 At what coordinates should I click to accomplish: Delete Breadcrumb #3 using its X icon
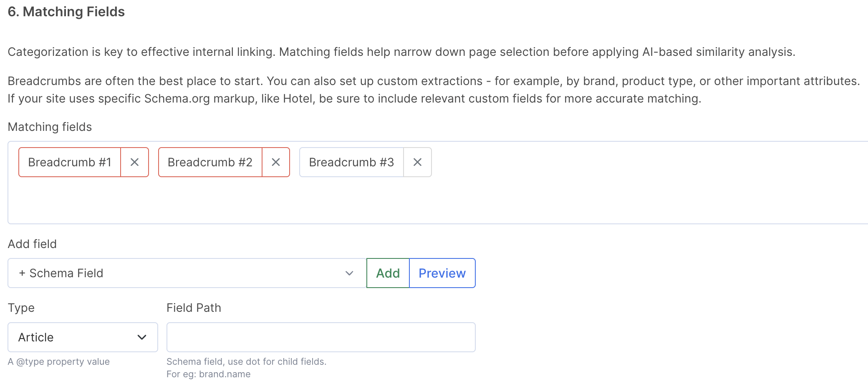417,162
